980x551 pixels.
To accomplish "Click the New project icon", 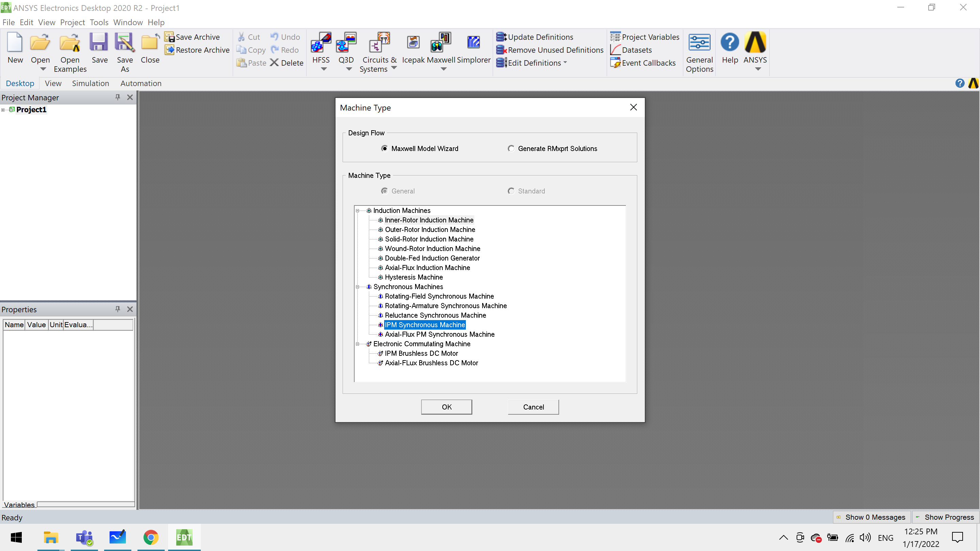I will click(15, 43).
